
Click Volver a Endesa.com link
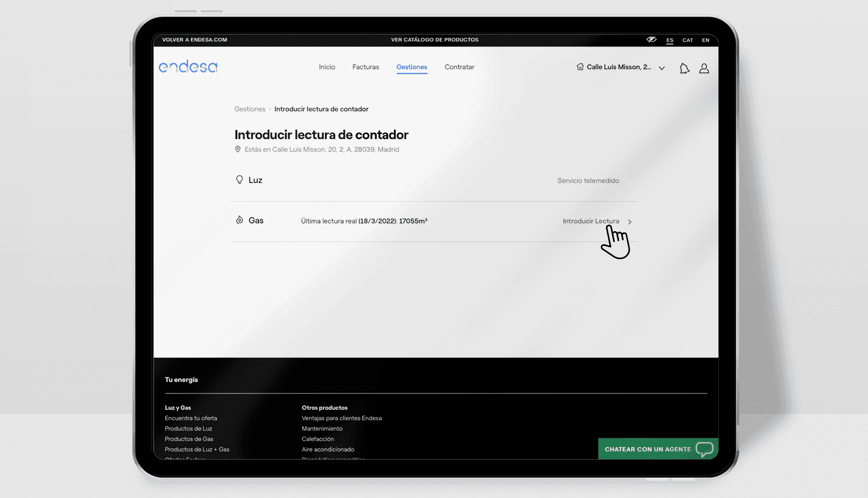195,39
